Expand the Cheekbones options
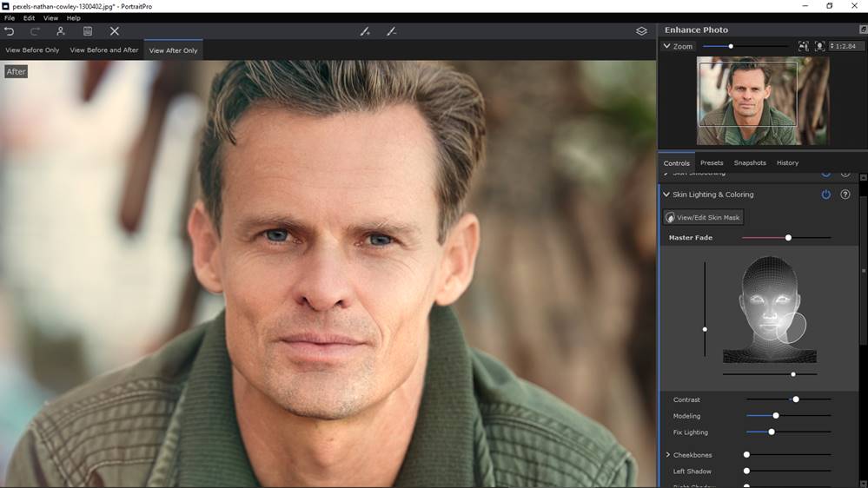This screenshot has height=488, width=868. (667, 455)
